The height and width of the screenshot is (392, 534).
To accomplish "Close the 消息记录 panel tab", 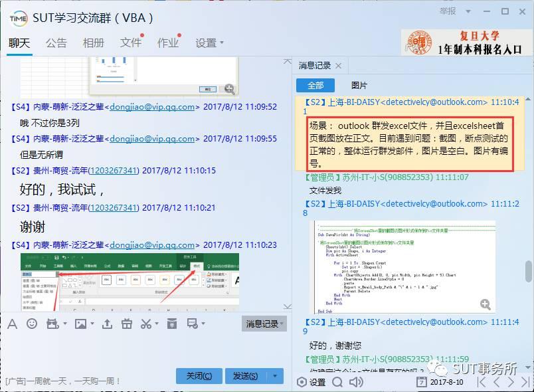I will 338,66.
